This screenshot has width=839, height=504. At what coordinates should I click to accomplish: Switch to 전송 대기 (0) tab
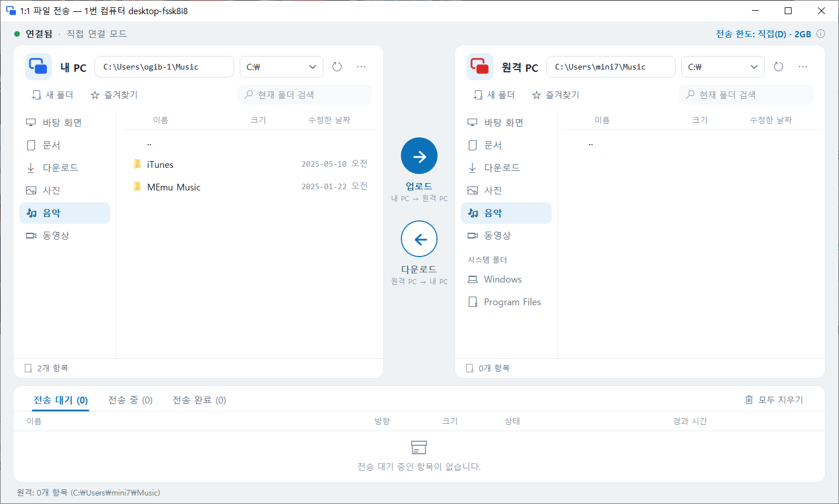pos(61,400)
